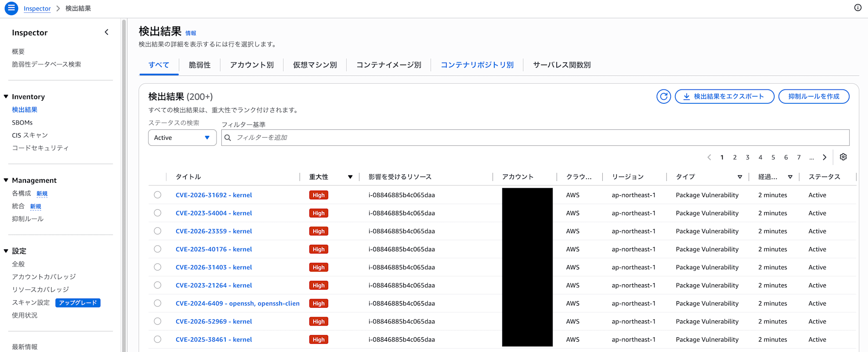Viewport: 868px width, 352px height.
Task: Click 抑制ルールを作成 button
Action: 814,96
